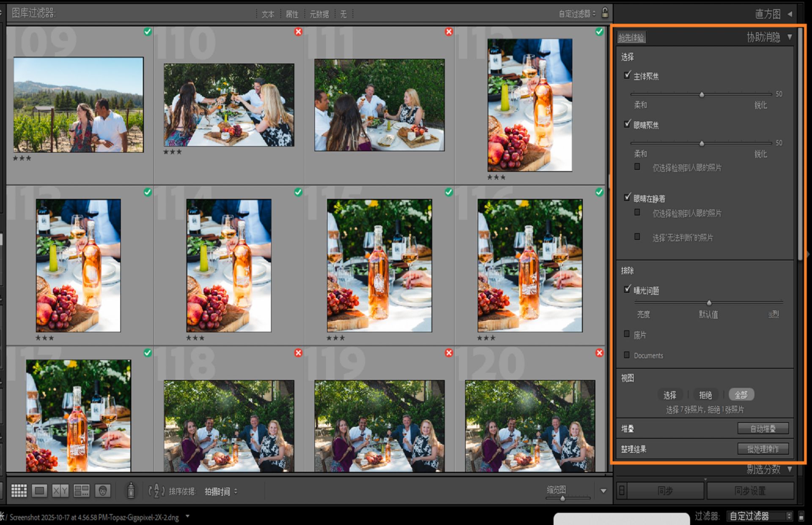Click the green pick badge on photo 115
Image resolution: width=812 pixels, height=525 pixels.
(449, 192)
